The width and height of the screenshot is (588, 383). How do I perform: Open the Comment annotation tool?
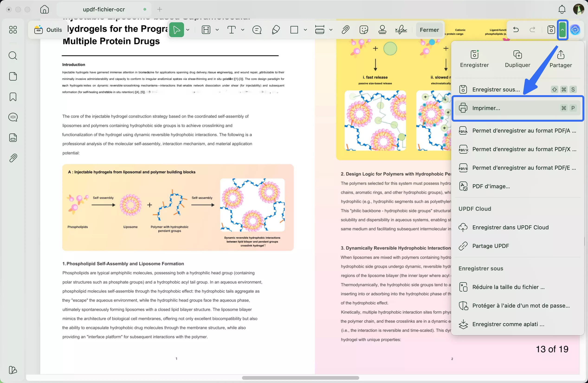(x=257, y=30)
